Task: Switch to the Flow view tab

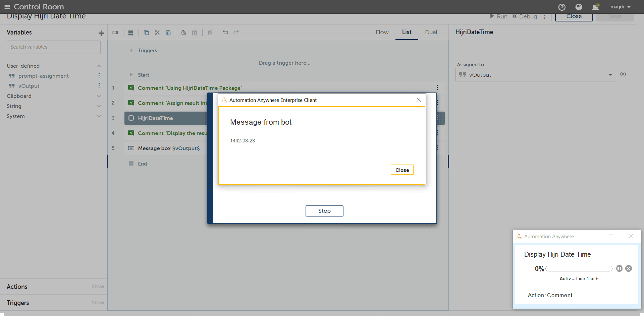Action: (x=382, y=32)
